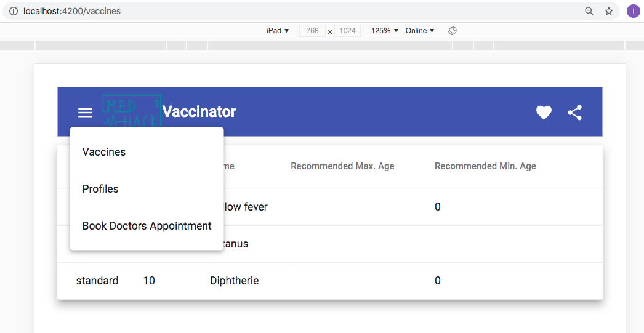This screenshot has height=333, width=644.
Task: Click the viewport width field 768
Action: 313,31
